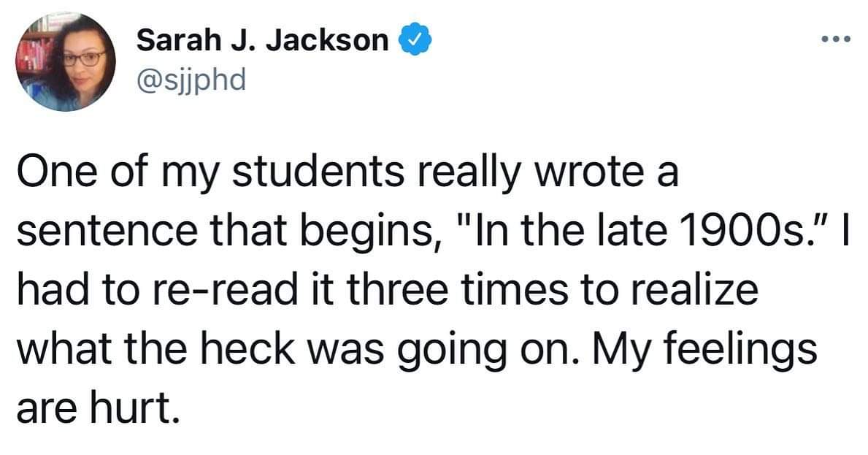
Task: Click the display name Sarah J. Jackson
Action: point(262,41)
